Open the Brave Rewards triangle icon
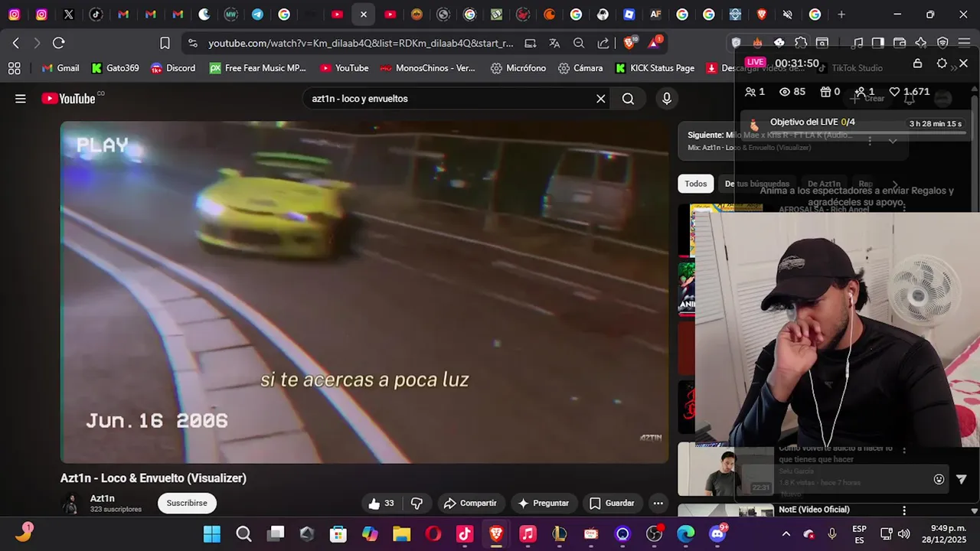Image resolution: width=980 pixels, height=551 pixels. (654, 43)
